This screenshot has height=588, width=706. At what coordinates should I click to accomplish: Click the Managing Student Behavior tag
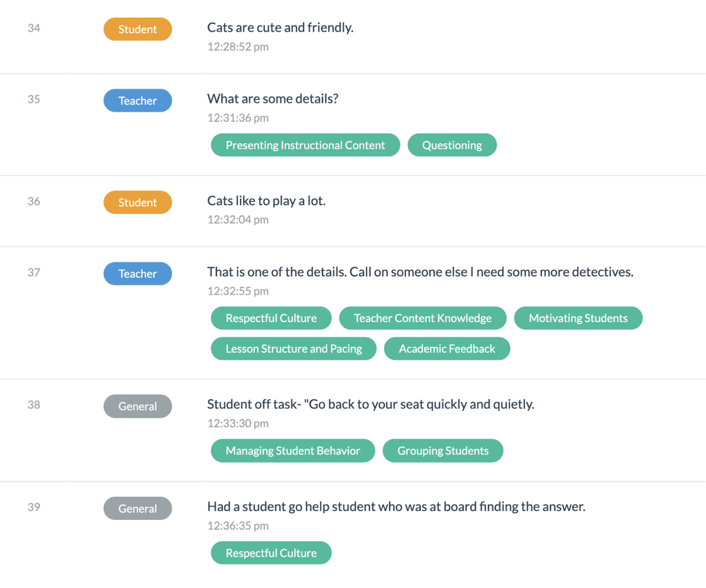click(x=292, y=450)
